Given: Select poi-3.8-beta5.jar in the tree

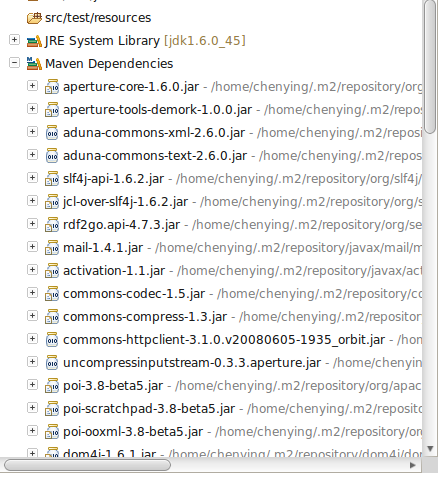Looking at the screenshot, I should (x=113, y=386).
